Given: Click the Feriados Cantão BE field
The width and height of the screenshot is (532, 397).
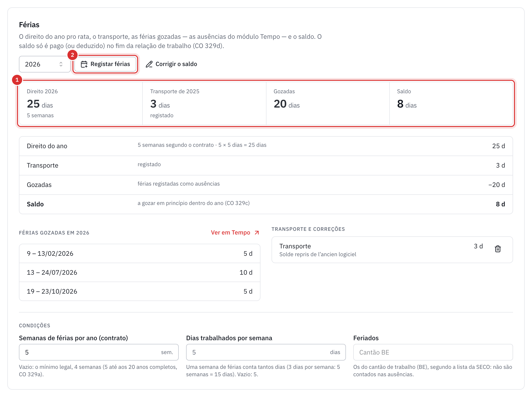Looking at the screenshot, I should (x=433, y=352).
